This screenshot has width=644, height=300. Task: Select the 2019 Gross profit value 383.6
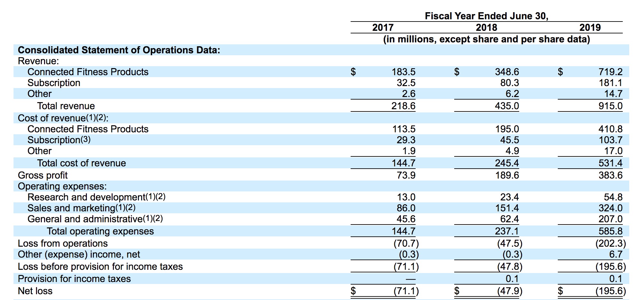point(610,175)
